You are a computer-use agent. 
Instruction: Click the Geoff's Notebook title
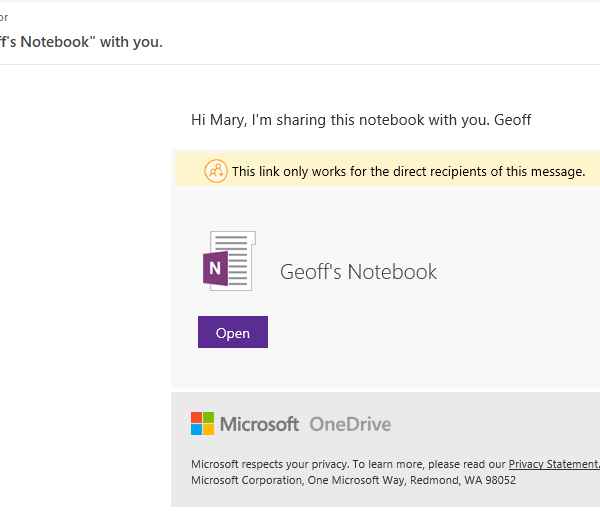[358, 272]
